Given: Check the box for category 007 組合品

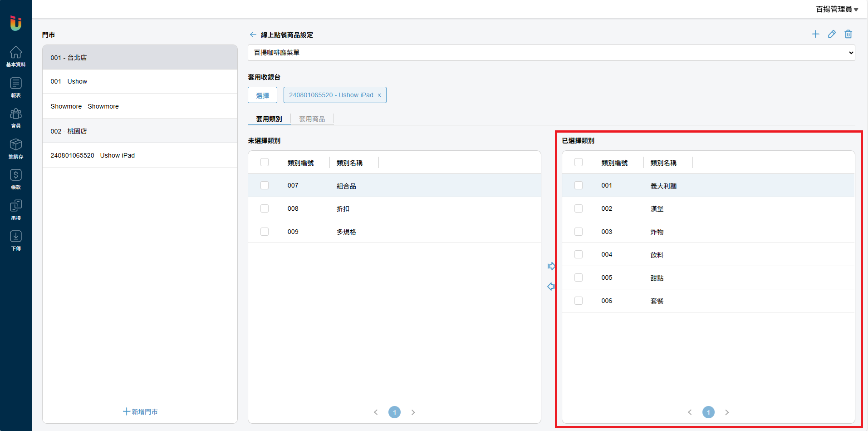Looking at the screenshot, I should click(x=265, y=185).
